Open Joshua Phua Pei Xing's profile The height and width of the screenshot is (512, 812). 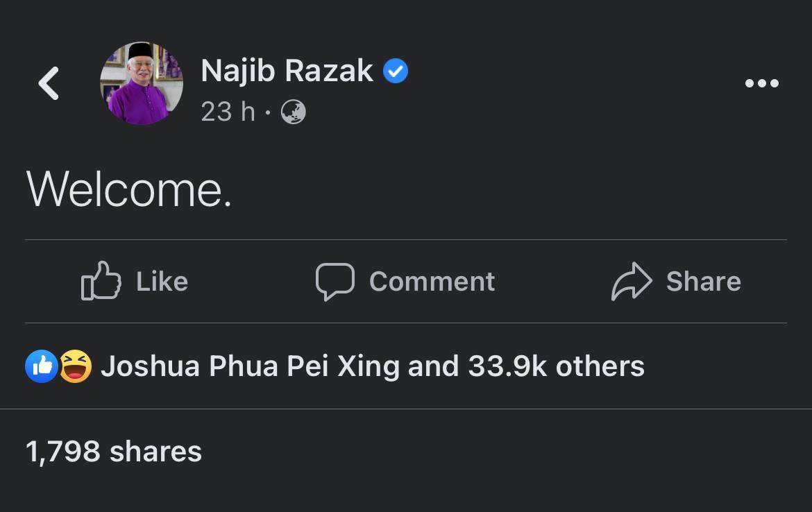point(250,366)
